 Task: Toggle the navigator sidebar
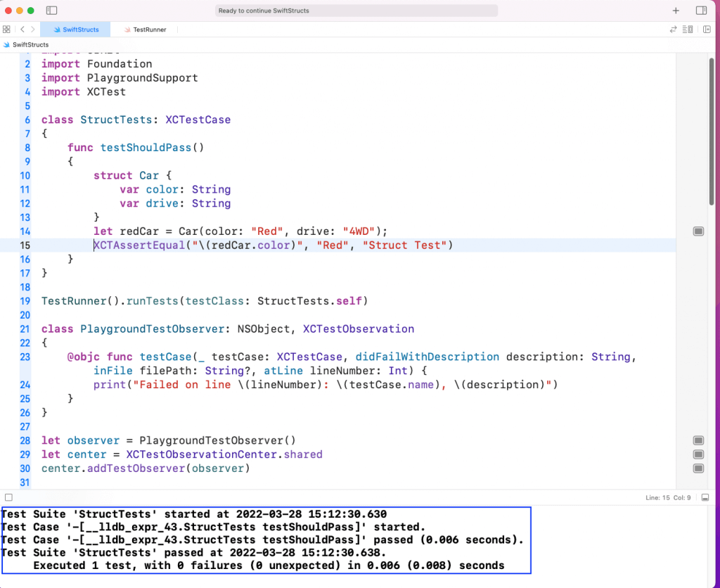[x=51, y=11]
